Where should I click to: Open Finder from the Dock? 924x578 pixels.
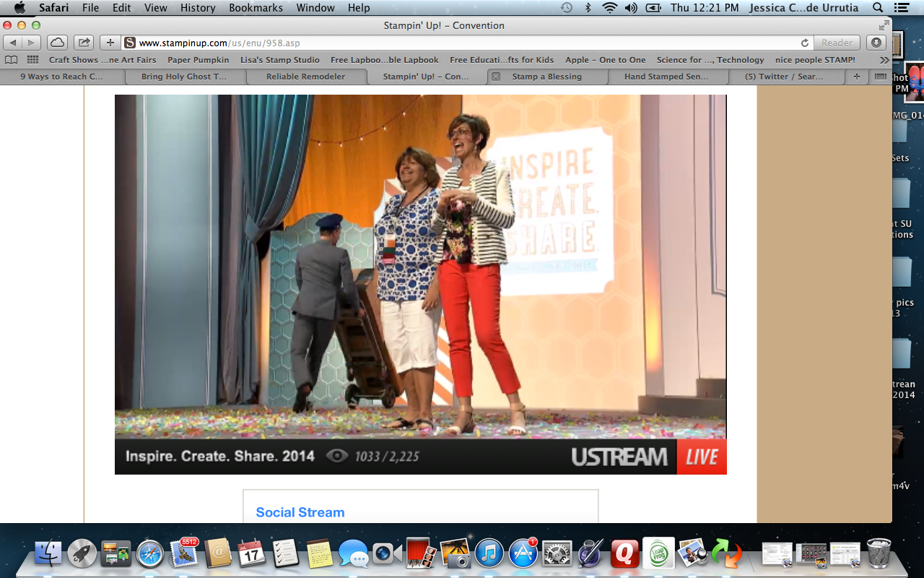[49, 553]
